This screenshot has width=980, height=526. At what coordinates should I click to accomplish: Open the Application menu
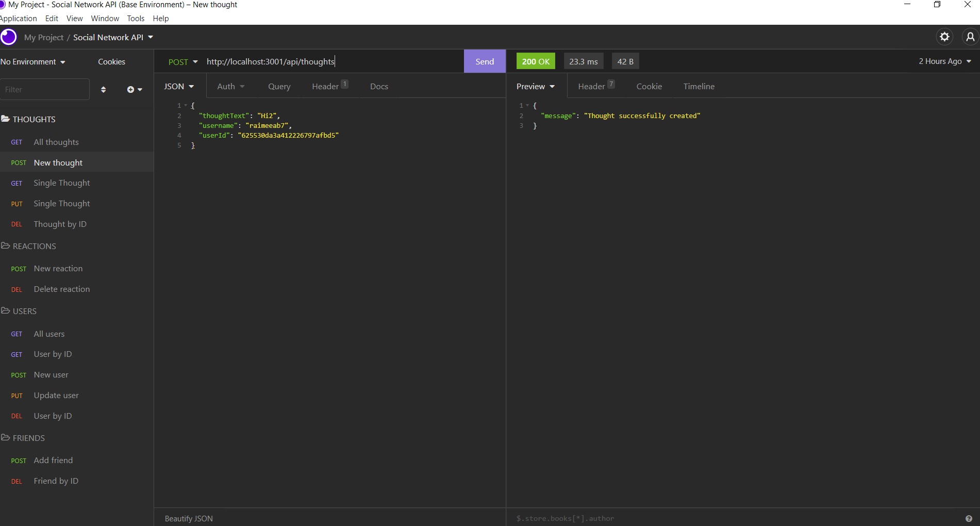(19, 19)
